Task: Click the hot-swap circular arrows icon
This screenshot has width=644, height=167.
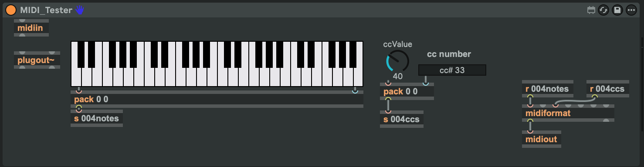Action: pyautogui.click(x=603, y=10)
